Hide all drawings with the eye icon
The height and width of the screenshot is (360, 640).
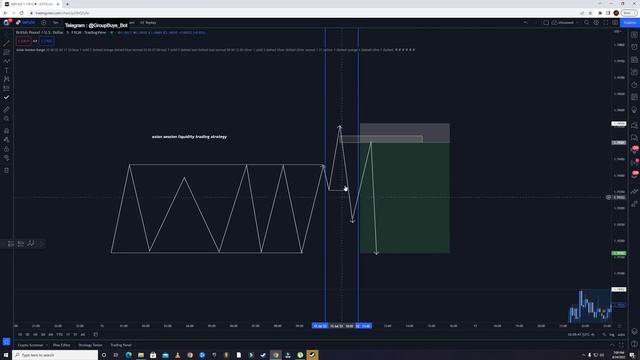coord(6,158)
